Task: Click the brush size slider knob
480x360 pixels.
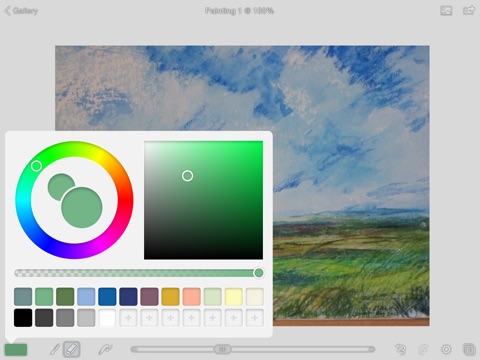Action: (x=223, y=349)
